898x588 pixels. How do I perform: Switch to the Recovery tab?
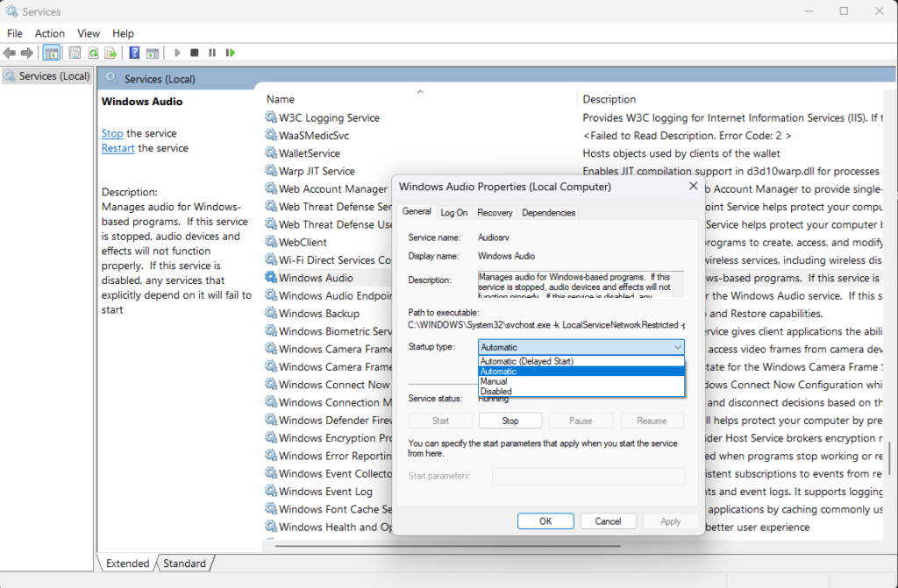[x=495, y=212]
